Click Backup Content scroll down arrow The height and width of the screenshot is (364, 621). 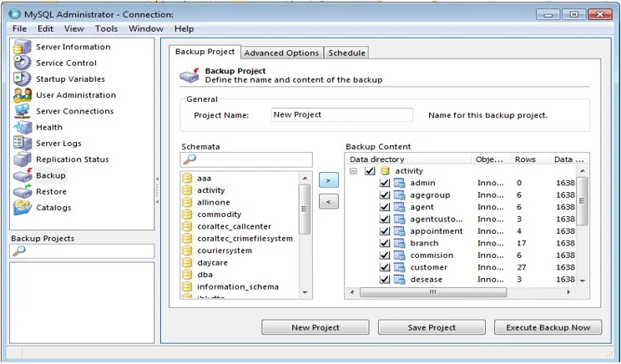click(583, 281)
